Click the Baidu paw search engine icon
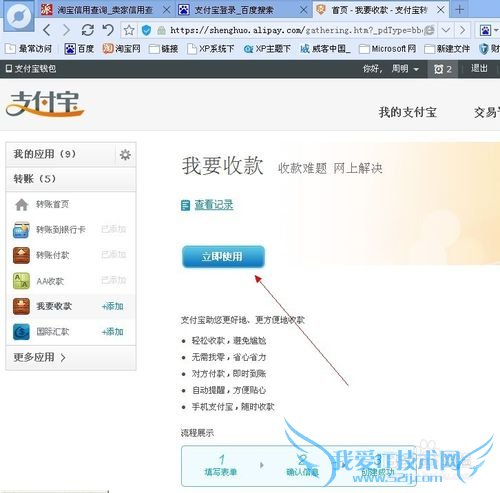Image resolution: width=500 pixels, height=493 pixels. pos(485,31)
